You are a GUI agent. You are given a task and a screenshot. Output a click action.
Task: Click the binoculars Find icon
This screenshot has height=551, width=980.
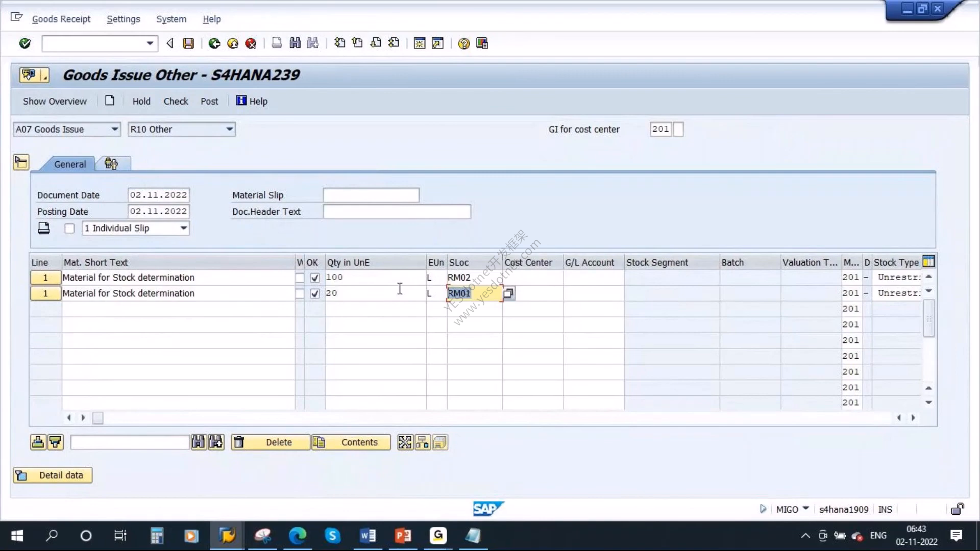(x=295, y=43)
